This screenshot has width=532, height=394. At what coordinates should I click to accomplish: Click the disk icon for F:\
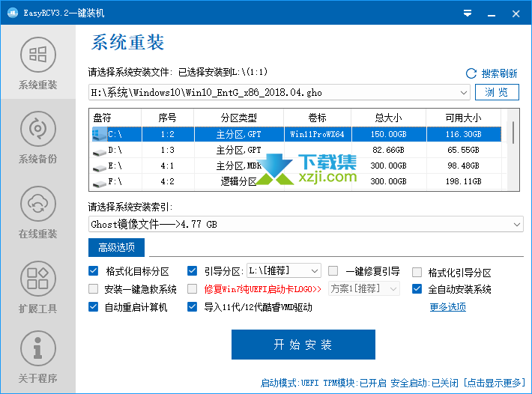point(99,184)
